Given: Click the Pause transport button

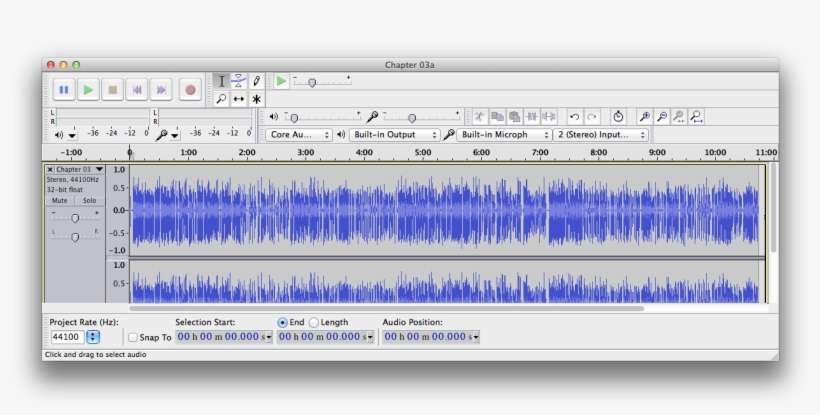Looking at the screenshot, I should click(64, 90).
